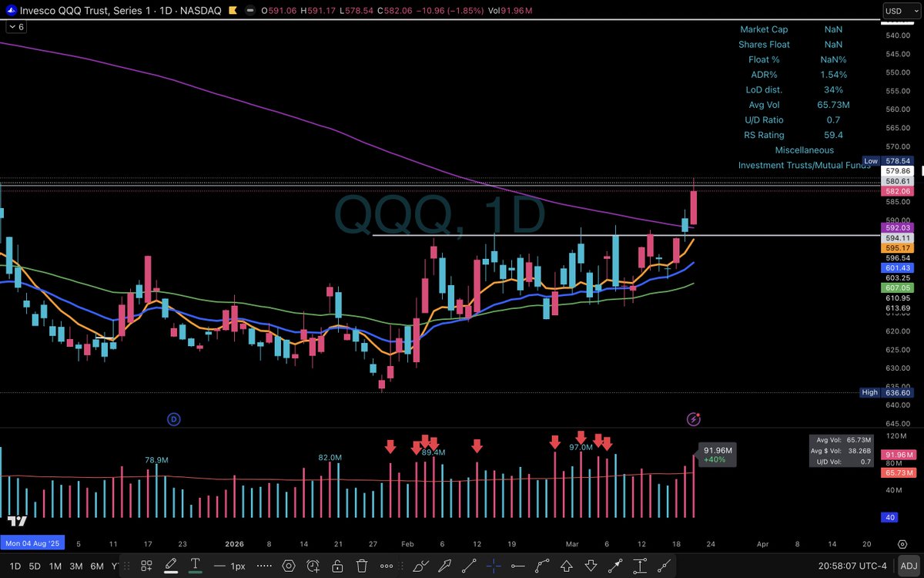Image resolution: width=924 pixels, height=578 pixels.
Task: Set range to 3M
Action: click(x=76, y=566)
